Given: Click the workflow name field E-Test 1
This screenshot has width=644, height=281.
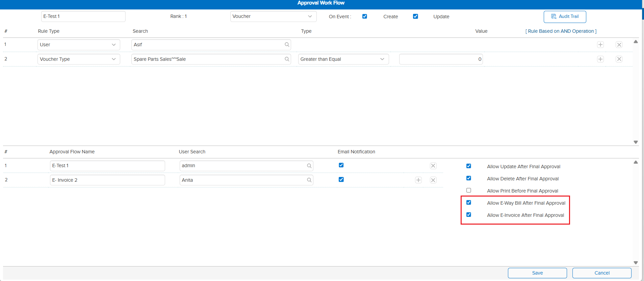Looking at the screenshot, I should click(x=83, y=16).
